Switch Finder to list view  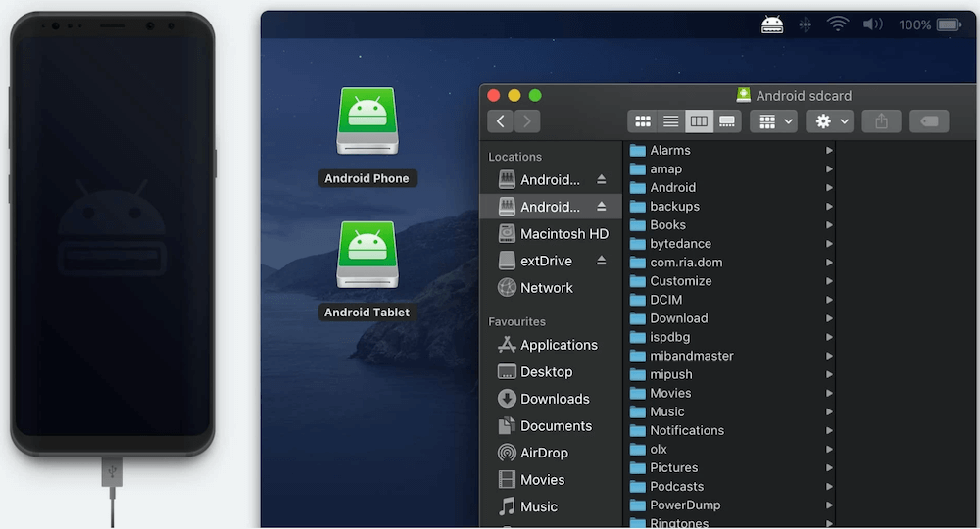pyautogui.click(x=670, y=121)
